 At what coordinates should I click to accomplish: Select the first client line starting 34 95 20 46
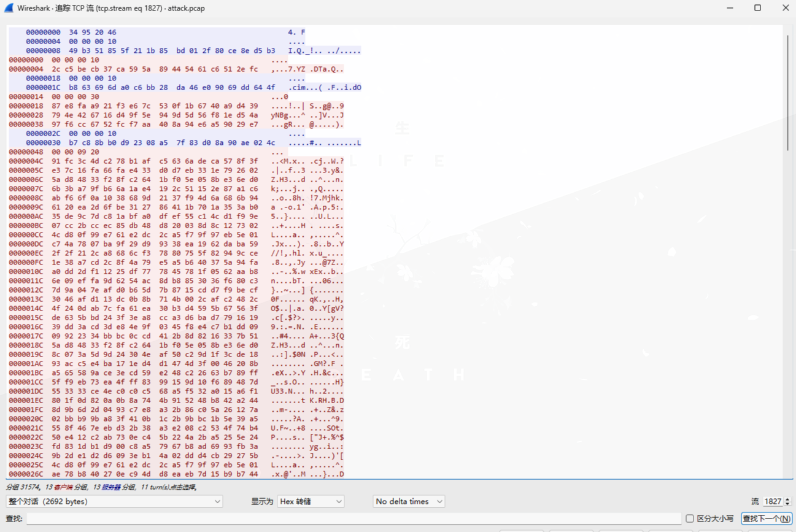tap(71, 32)
